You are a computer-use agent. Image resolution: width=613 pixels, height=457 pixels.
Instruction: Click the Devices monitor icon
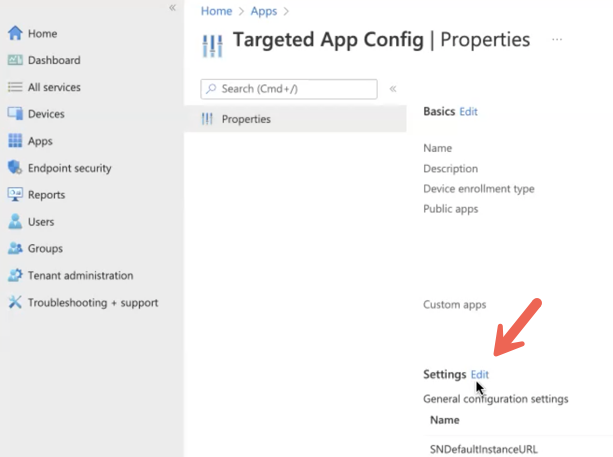point(15,114)
